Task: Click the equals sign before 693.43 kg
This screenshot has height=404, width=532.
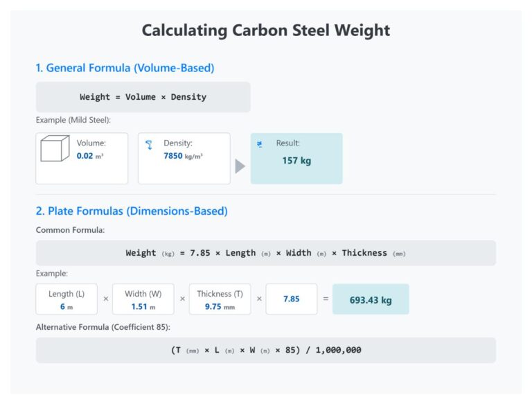Action: (x=326, y=299)
